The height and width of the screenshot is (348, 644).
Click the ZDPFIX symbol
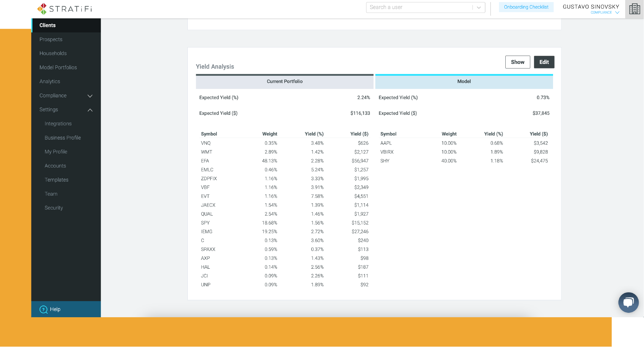[209, 179]
